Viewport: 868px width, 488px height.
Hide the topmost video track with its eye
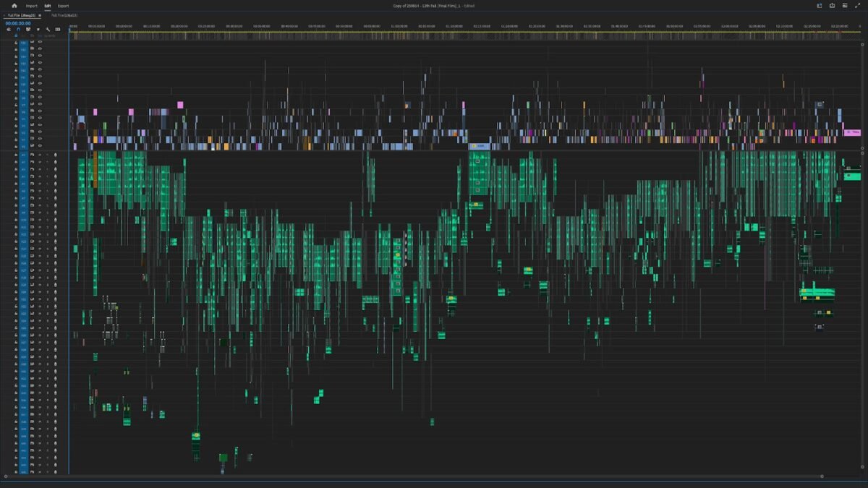click(41, 43)
